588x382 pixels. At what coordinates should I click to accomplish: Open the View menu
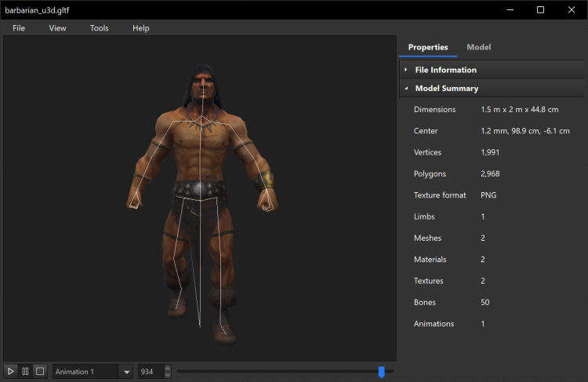[57, 27]
